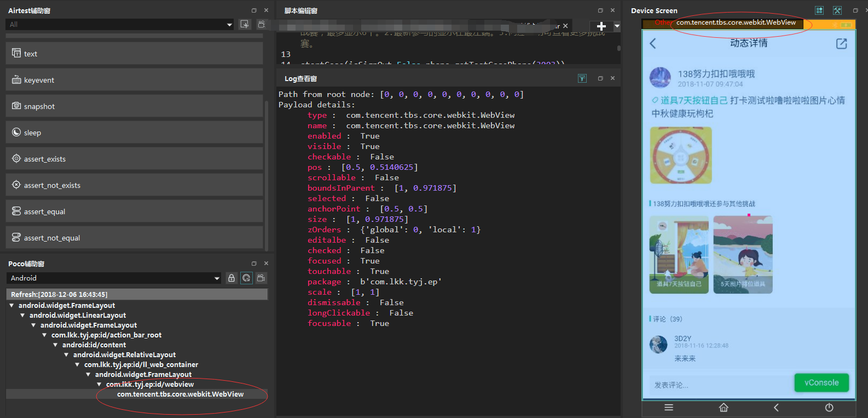
Task: Select the text command in Airtest panel
Action: click(134, 54)
